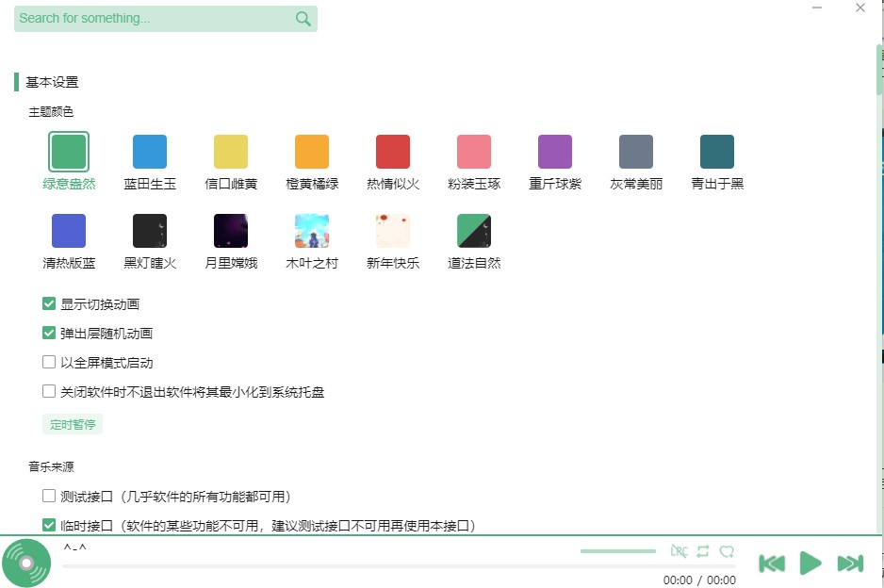Image resolution: width=884 pixels, height=588 pixels.
Task: Uncheck the 临时接口 music source
Action: pyautogui.click(x=48, y=525)
